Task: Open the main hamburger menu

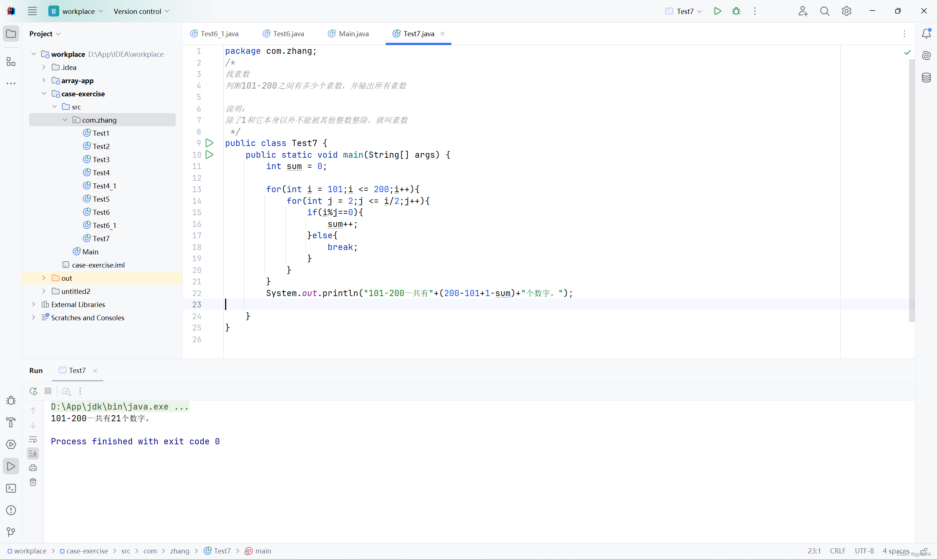Action: [x=33, y=11]
